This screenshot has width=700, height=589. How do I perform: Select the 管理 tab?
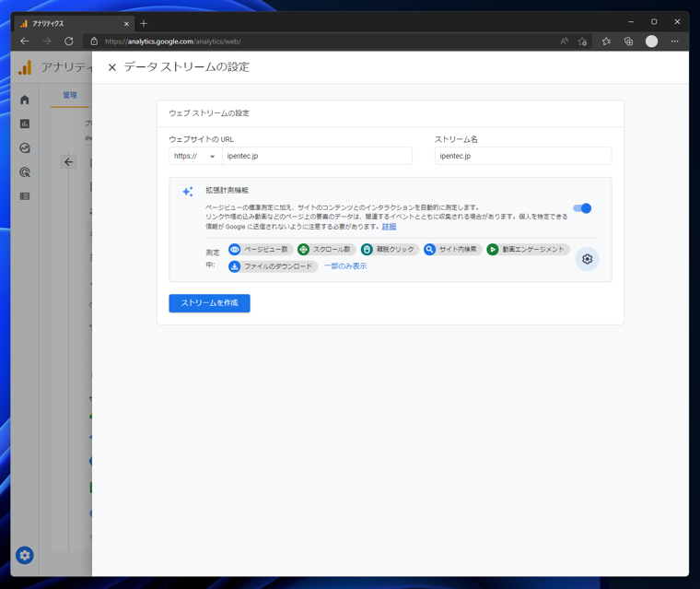click(x=70, y=95)
